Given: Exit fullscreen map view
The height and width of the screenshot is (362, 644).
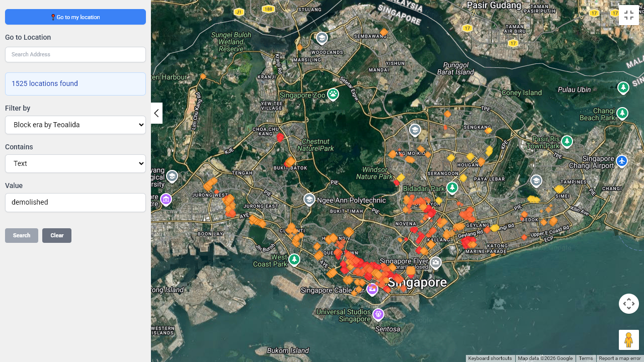Looking at the screenshot, I should (628, 15).
